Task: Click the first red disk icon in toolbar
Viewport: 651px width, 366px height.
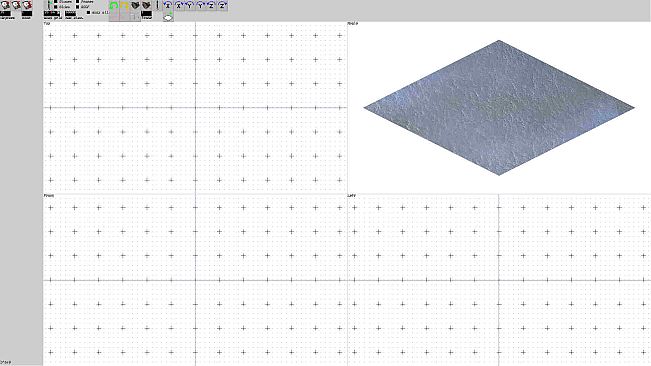Action: click(5, 5)
